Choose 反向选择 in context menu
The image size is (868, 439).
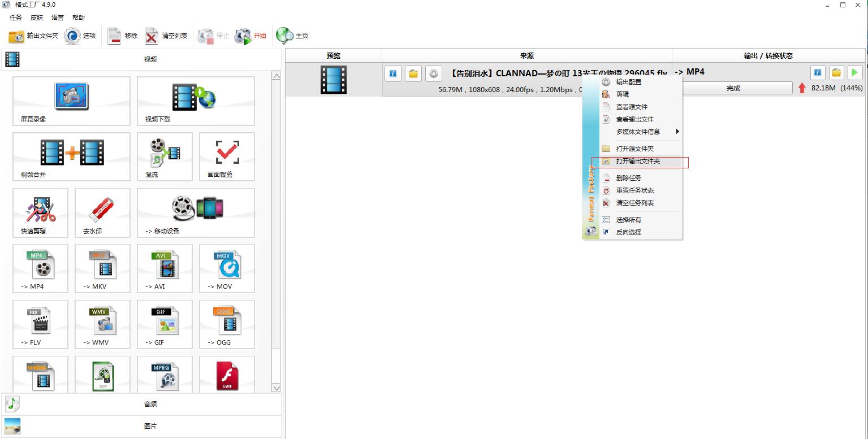(x=641, y=232)
